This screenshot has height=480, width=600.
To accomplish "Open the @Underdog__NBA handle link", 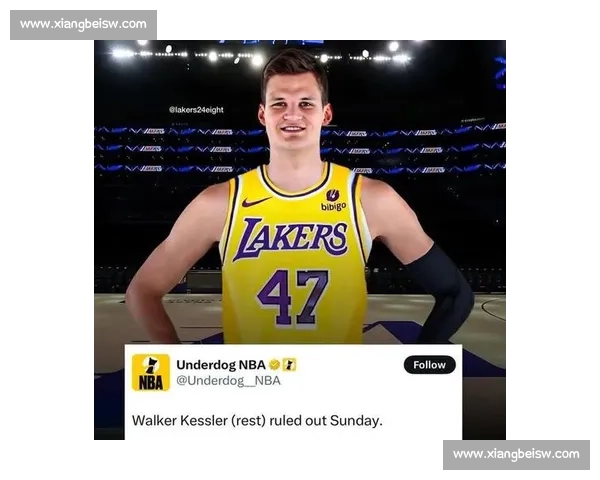I will click(x=228, y=381).
